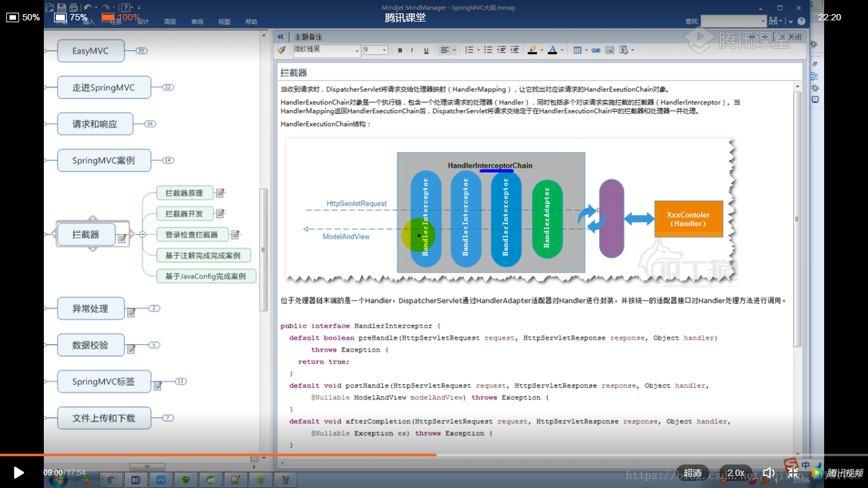Open the 高级 ribbon tab
The height and width of the screenshot is (488, 868).
(170, 22)
